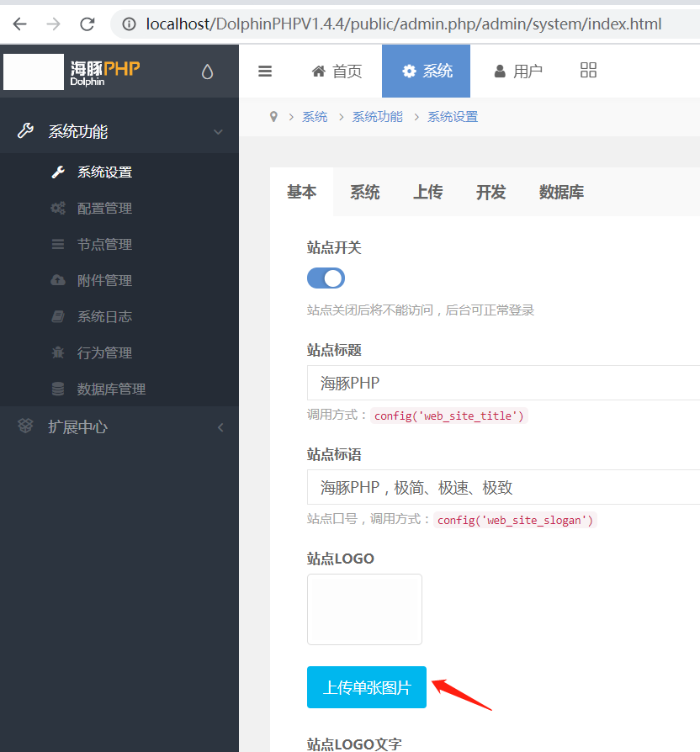Turn off the 站点开关 switch
This screenshot has height=752, width=700.
click(326, 278)
